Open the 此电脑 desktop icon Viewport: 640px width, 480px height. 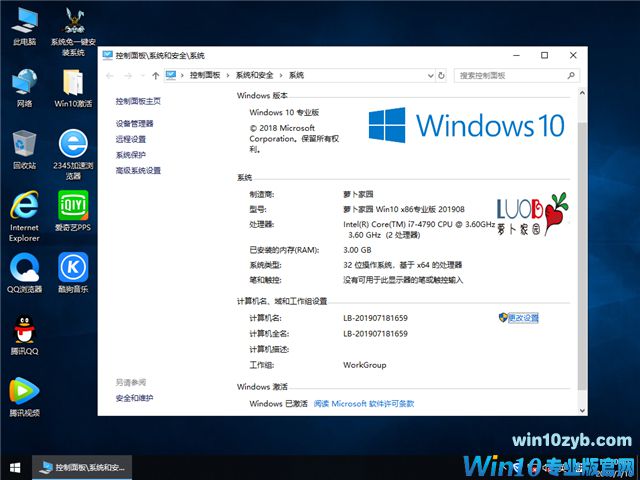pos(24,25)
